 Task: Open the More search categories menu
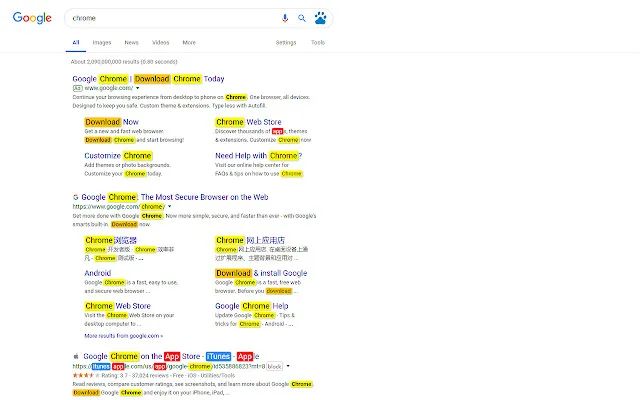point(189,42)
